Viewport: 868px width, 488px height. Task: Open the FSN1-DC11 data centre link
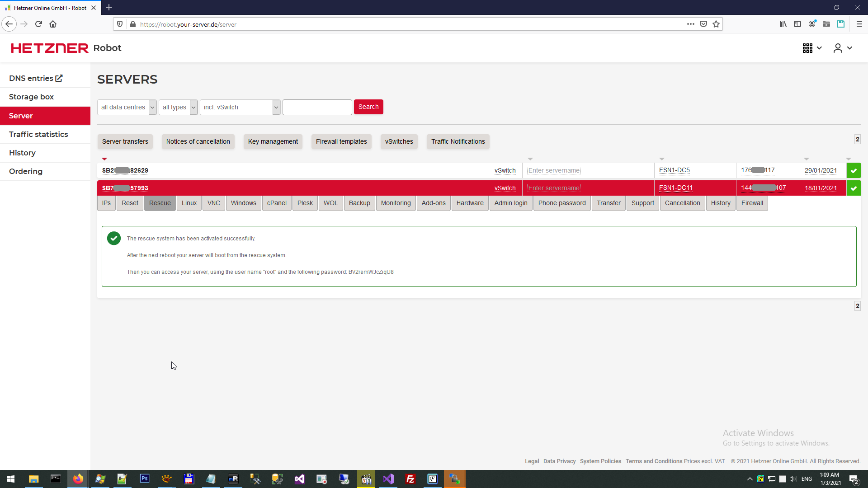pos(675,188)
